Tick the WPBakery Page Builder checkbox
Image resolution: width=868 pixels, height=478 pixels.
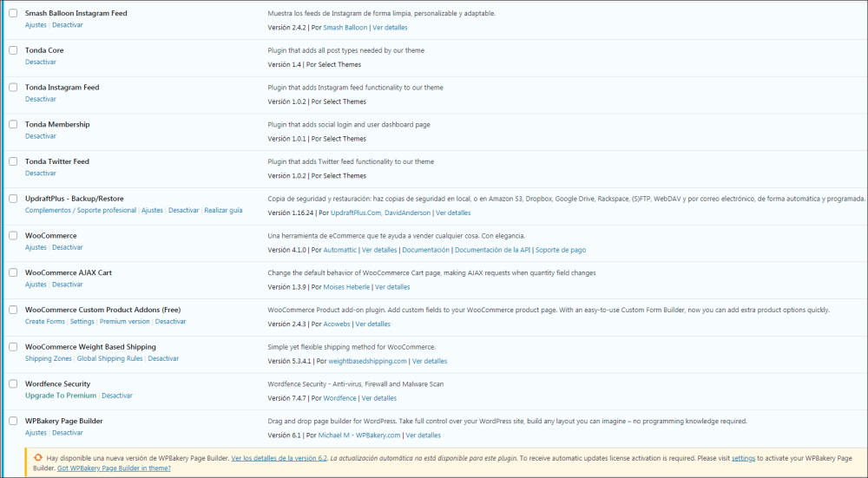[x=13, y=421]
